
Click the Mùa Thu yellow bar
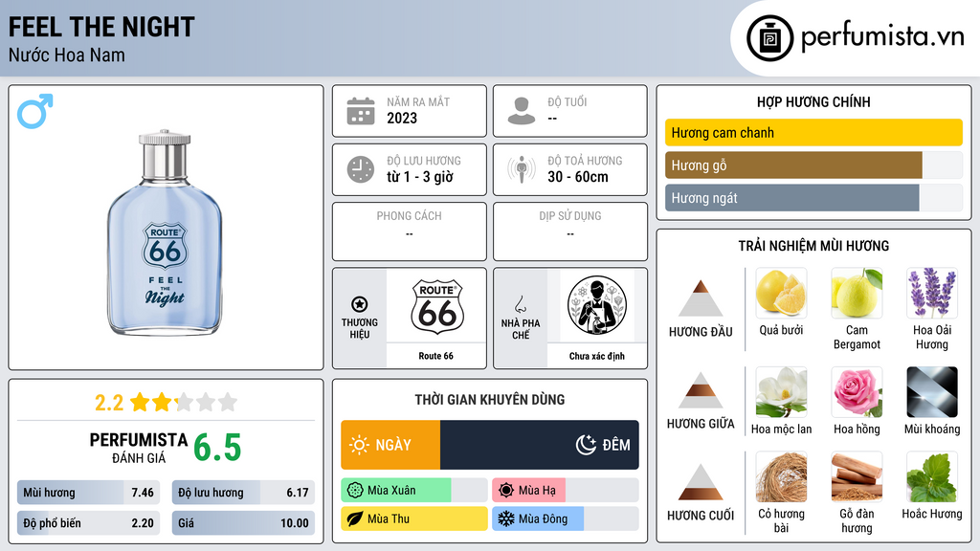point(414,518)
